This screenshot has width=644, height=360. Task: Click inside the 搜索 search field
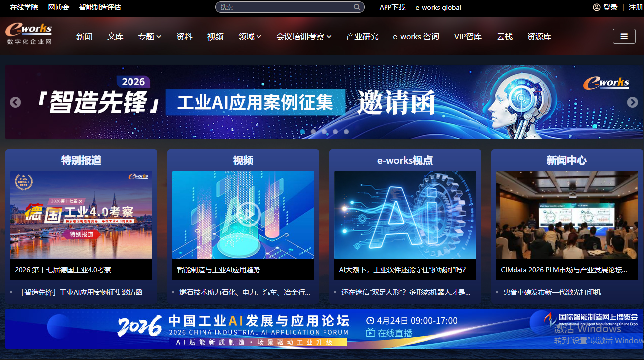click(284, 7)
